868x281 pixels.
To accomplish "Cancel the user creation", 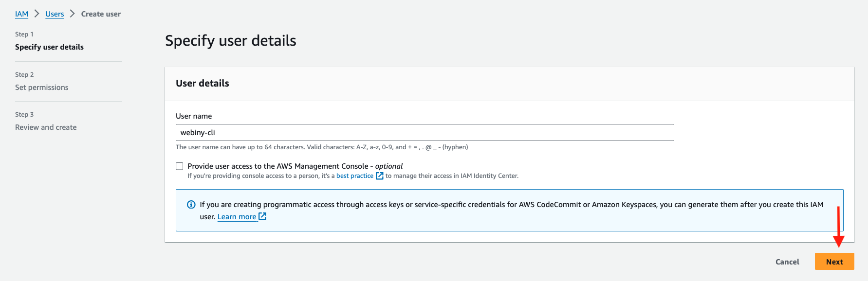I will (787, 262).
